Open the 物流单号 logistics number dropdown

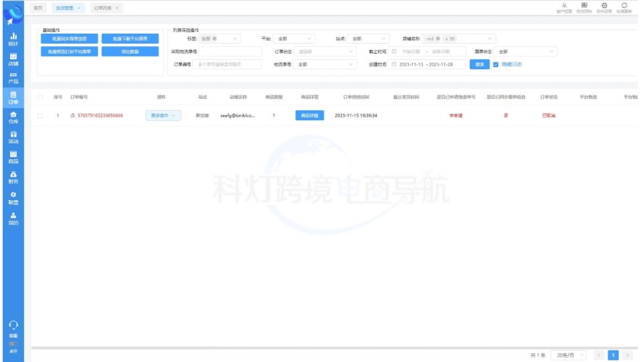point(324,64)
